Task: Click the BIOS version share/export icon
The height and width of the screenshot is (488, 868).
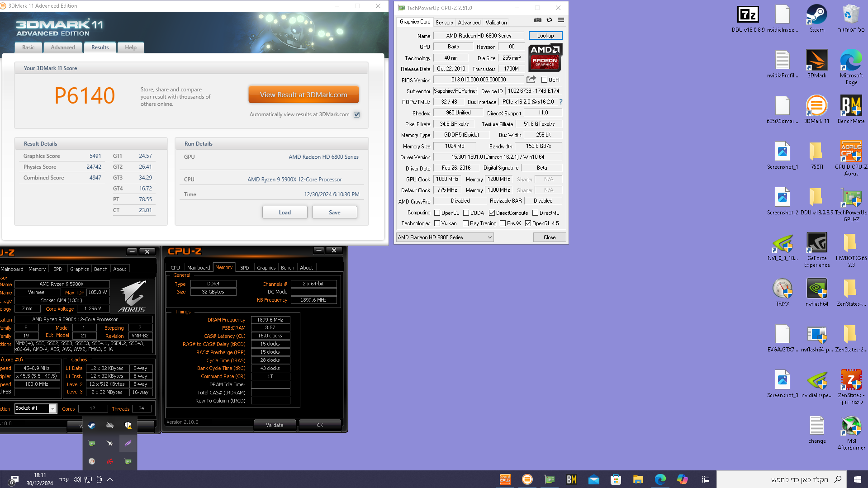Action: (x=531, y=80)
